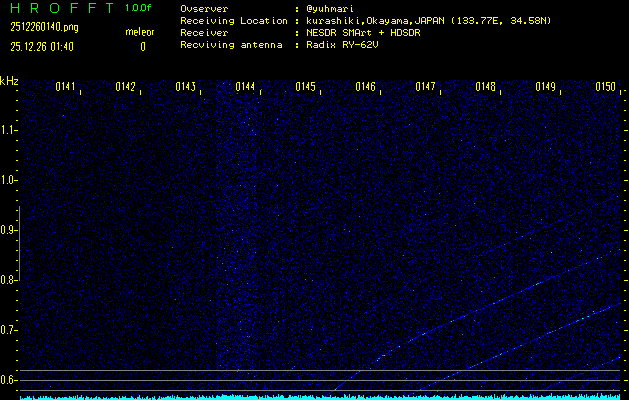Select the 0146 time marker
The height and width of the screenshot is (400, 629).
[x=366, y=87]
